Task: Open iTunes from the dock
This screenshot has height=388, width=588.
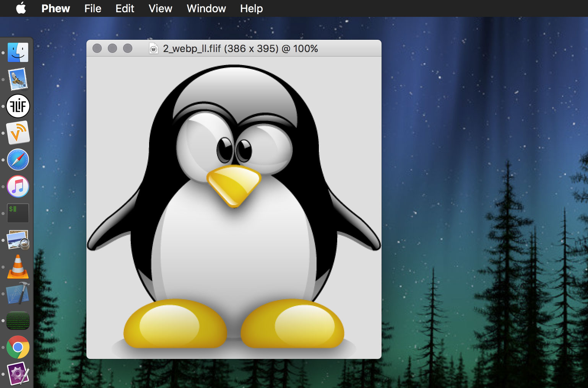Action: pos(18,186)
